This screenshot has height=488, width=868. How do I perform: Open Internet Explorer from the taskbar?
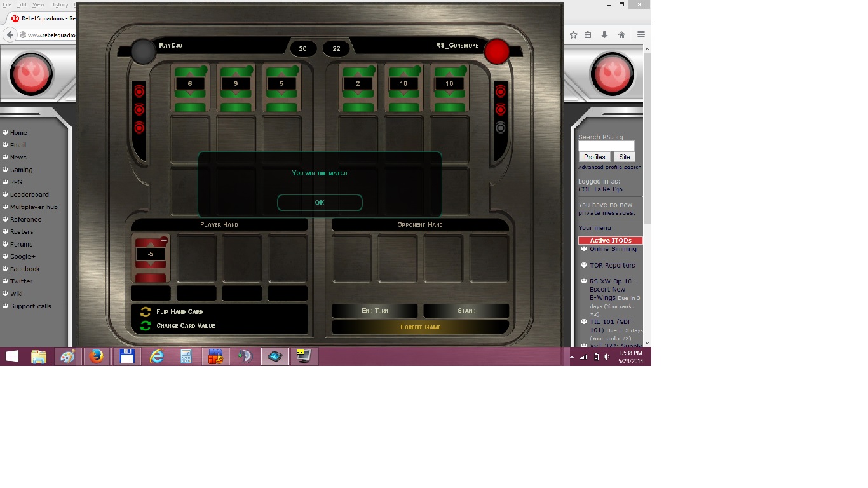point(156,356)
